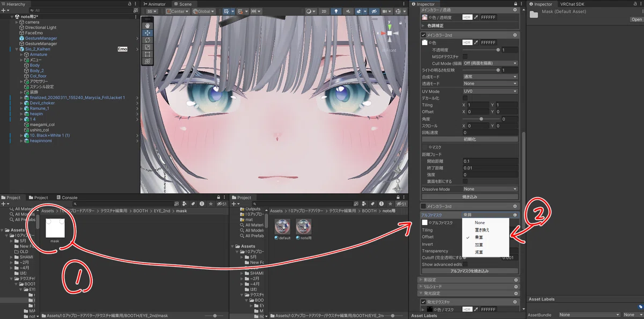The height and width of the screenshot is (319, 644).
Task: Select the mask texture thumbnail in Project
Action: [55, 228]
